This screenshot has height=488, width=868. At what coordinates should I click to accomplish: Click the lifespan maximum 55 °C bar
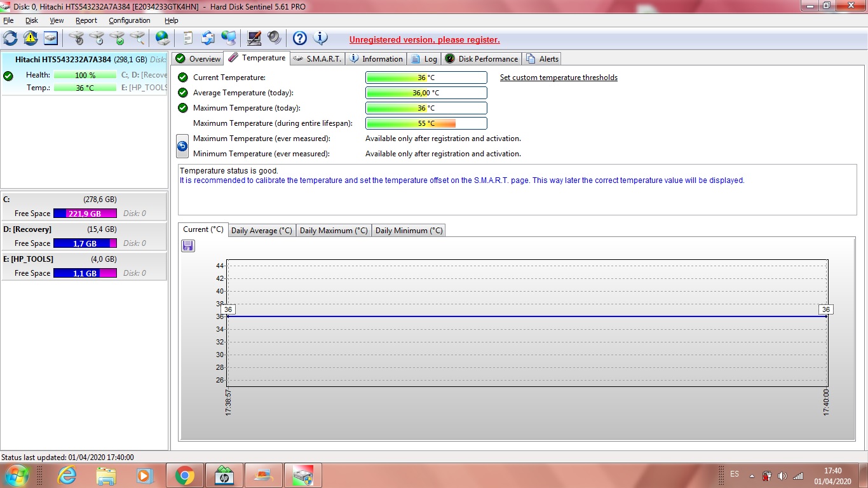click(x=426, y=123)
